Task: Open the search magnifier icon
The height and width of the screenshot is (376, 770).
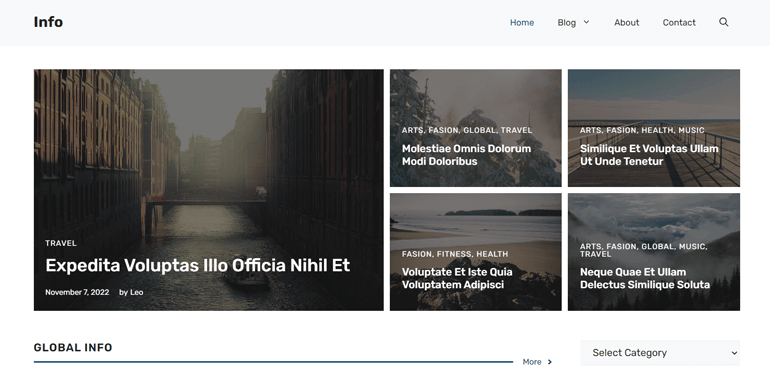Action: (x=723, y=22)
